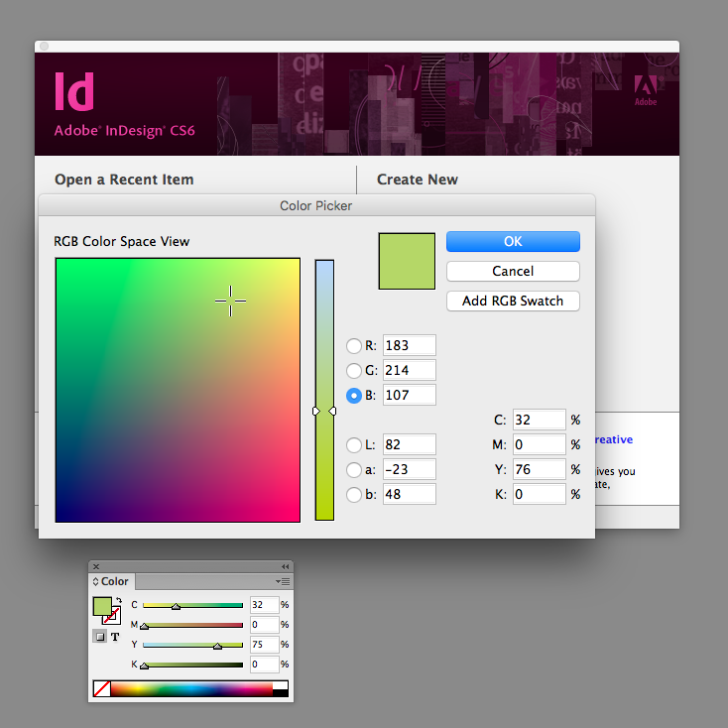This screenshot has height=728, width=728.
Task: Pick a color from the spectrum ramp
Action: [x=191, y=689]
